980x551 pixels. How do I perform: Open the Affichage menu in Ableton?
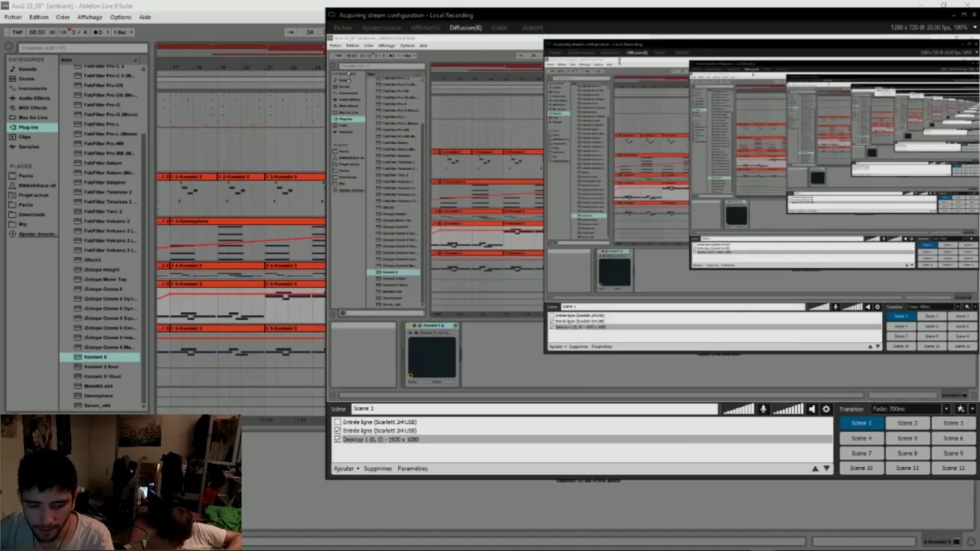click(x=90, y=17)
